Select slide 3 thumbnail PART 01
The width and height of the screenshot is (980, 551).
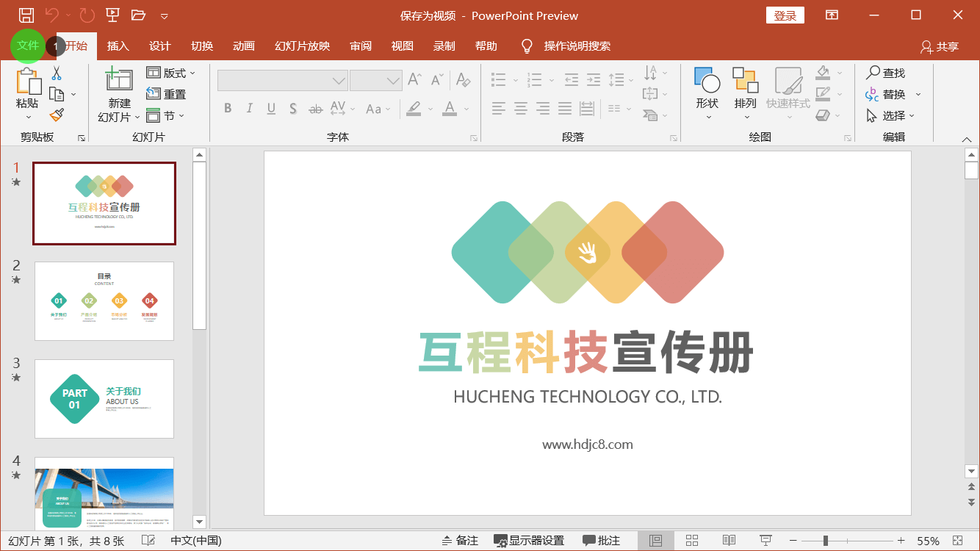[x=104, y=399]
